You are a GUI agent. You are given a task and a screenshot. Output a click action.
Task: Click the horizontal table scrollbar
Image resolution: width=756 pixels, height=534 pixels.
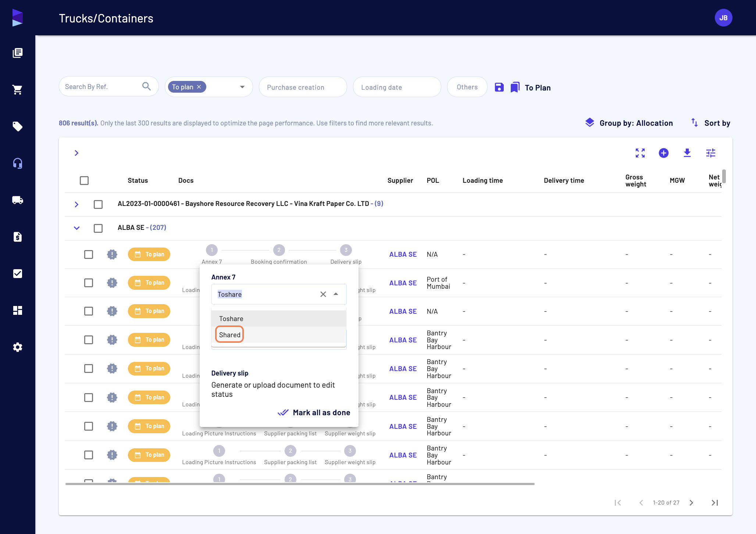(300, 484)
